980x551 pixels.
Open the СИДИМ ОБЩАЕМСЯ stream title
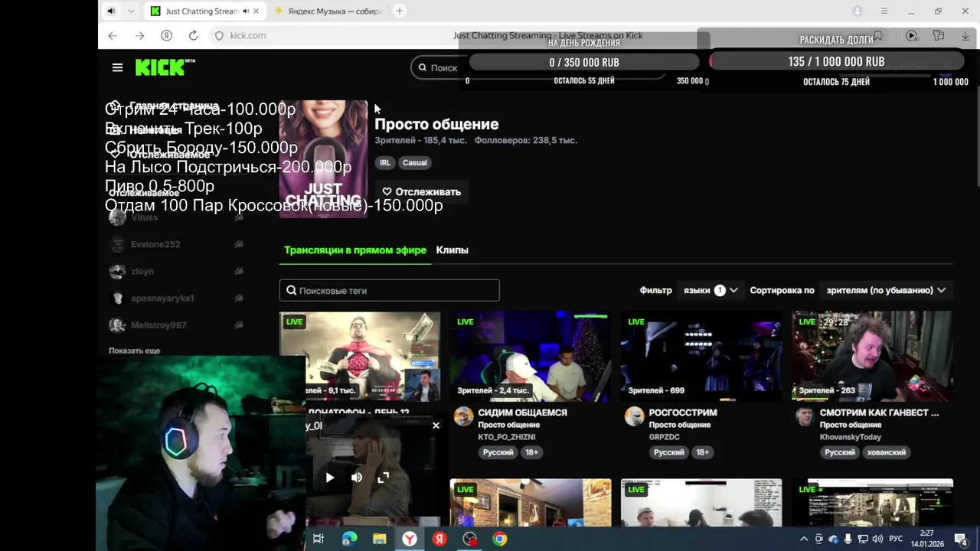(522, 412)
